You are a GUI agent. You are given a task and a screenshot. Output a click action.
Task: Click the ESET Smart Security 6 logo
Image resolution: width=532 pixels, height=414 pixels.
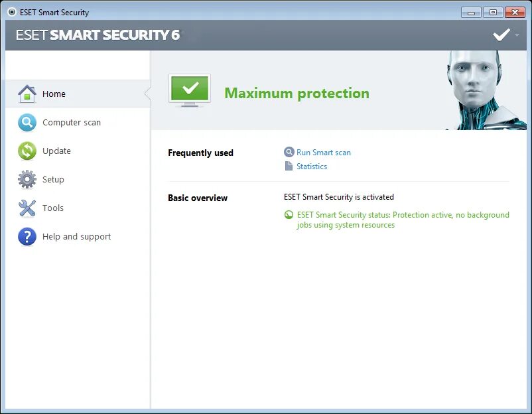(98, 35)
